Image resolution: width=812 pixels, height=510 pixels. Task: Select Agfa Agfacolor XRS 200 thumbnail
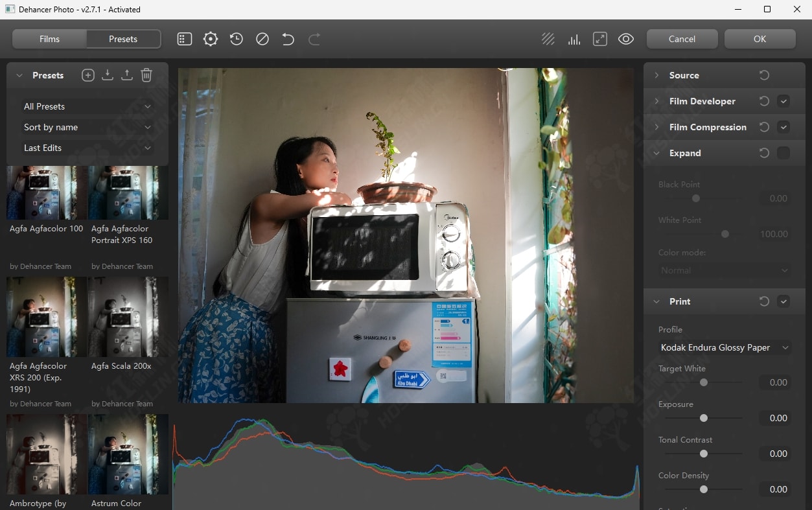click(46, 317)
